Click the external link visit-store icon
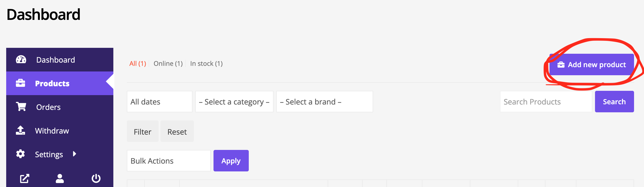The image size is (644, 187). (24, 178)
